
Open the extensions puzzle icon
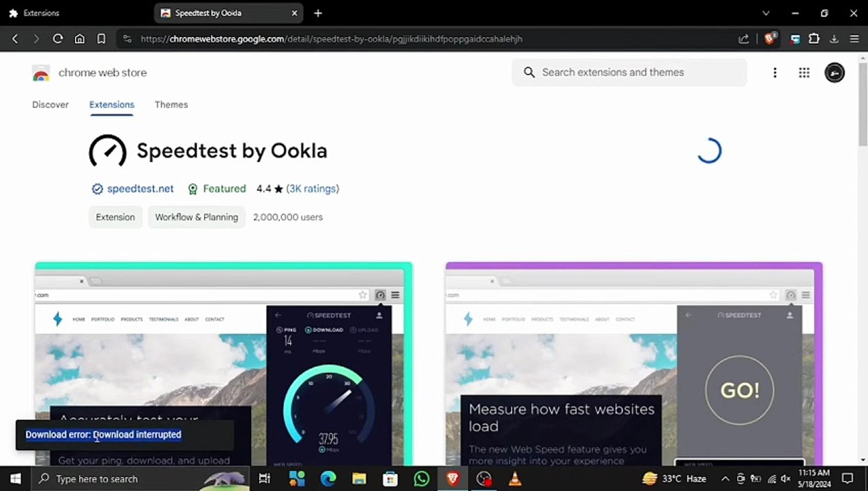pos(814,39)
